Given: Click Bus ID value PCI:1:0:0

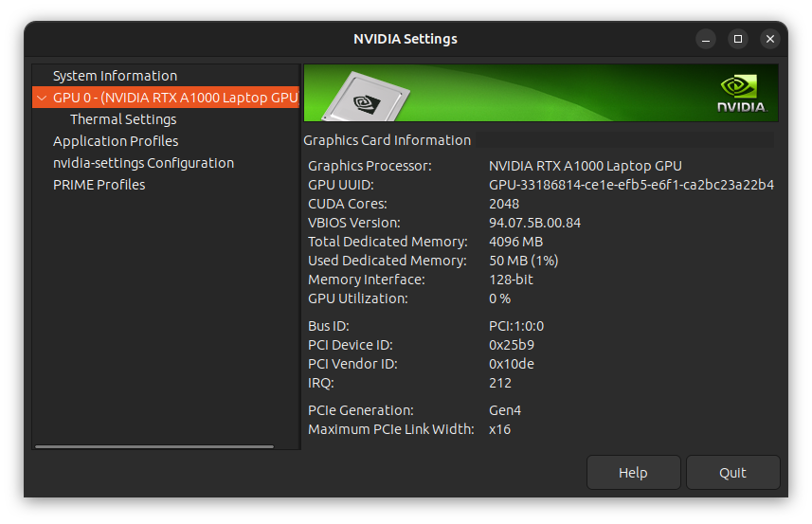Looking at the screenshot, I should (x=516, y=326).
